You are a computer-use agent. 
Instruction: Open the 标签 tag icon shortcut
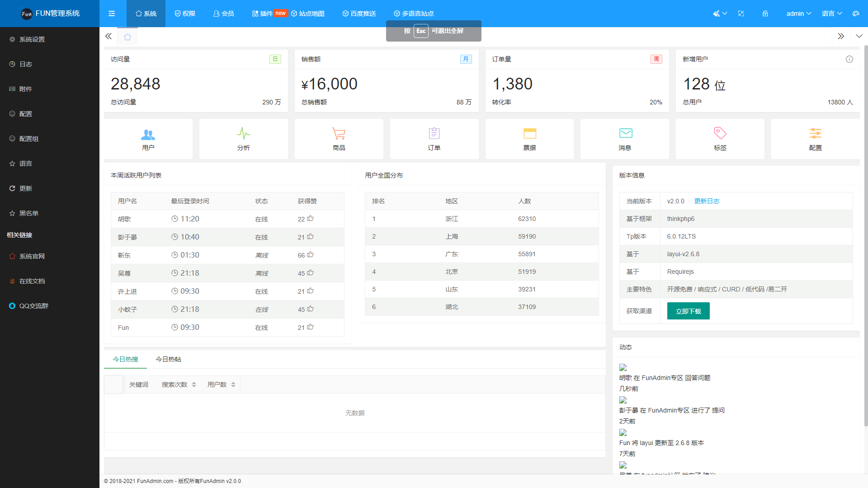point(720,133)
